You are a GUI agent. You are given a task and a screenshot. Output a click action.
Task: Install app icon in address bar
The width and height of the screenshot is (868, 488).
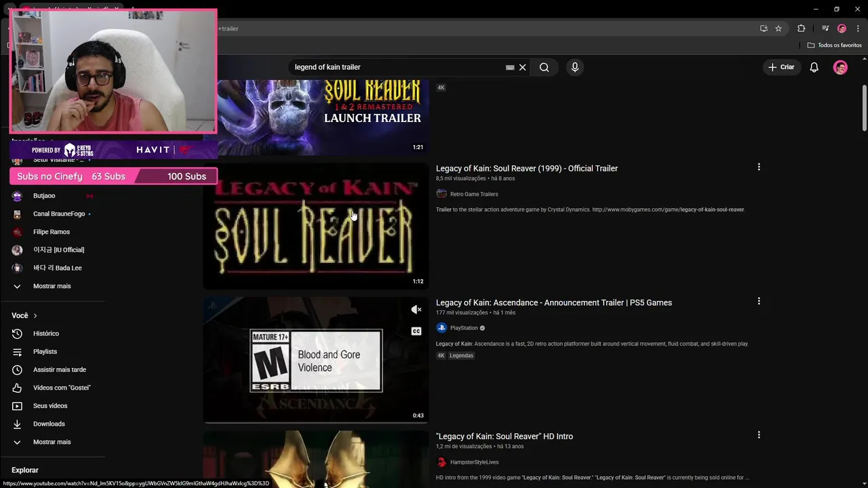point(764,28)
